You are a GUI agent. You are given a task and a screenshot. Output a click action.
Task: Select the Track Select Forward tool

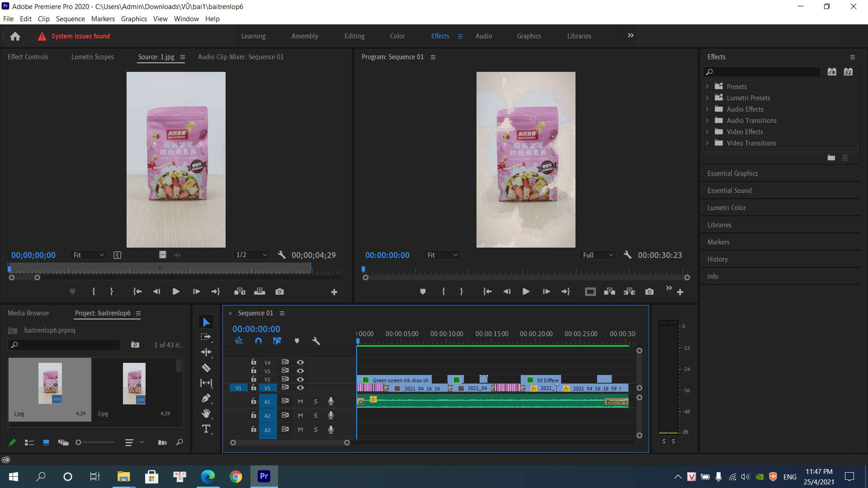pos(206,337)
